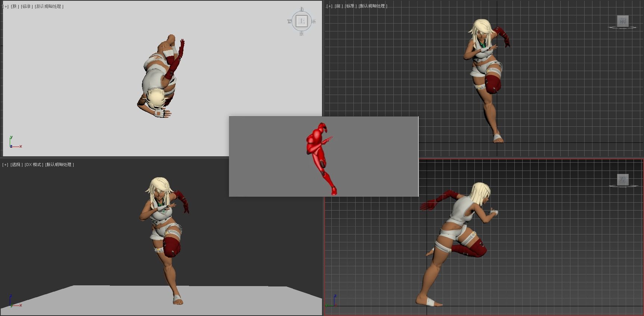Viewport: 644px width, 316px height.
Task: Click the ViewCube compass ring in Left viewport
Action: 623,186
